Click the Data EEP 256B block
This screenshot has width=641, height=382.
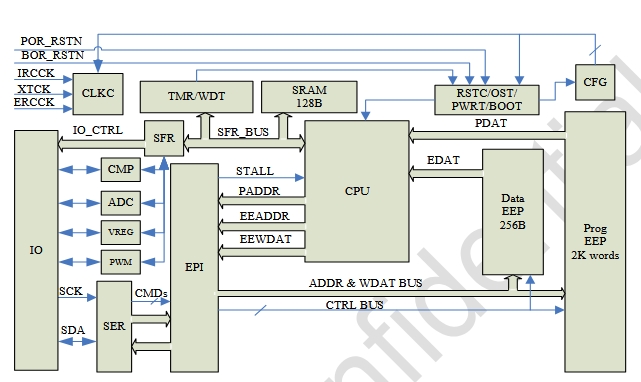click(513, 212)
